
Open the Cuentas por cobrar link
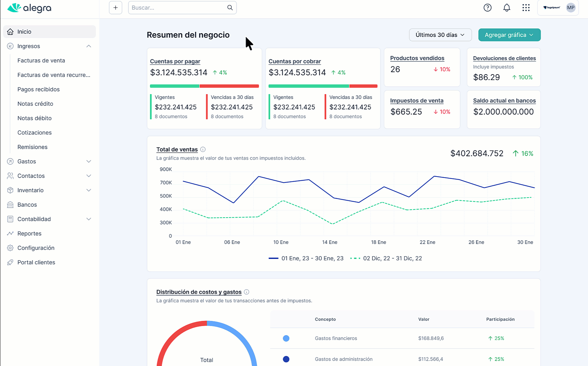point(295,61)
